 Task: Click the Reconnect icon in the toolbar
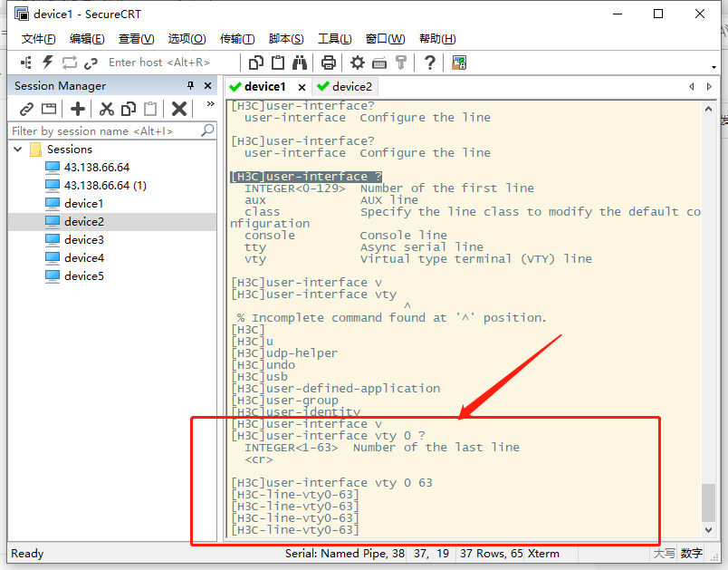pyautogui.click(x=69, y=63)
